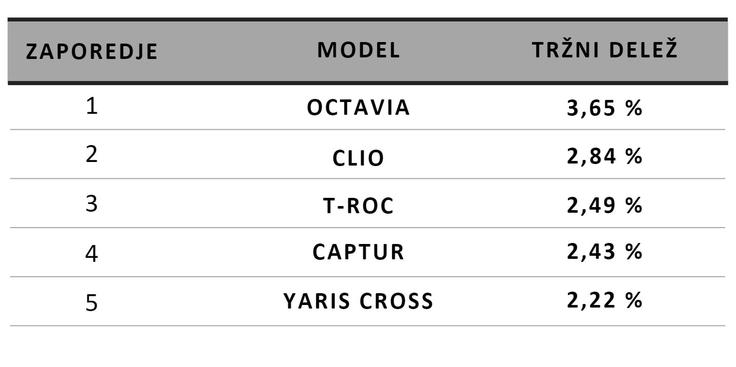Click the percent sign beside 3,65
This screenshot has height=367, width=736.
click(x=633, y=109)
